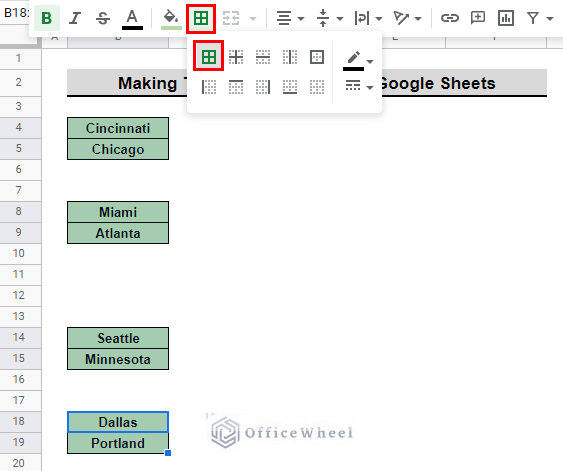Click the Insert comment icon

click(x=478, y=18)
